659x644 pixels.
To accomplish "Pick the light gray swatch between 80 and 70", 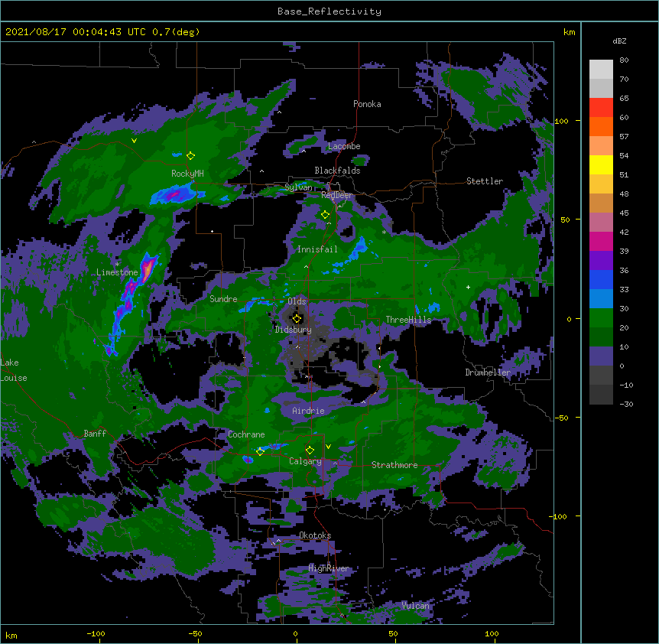I will pyautogui.click(x=601, y=70).
